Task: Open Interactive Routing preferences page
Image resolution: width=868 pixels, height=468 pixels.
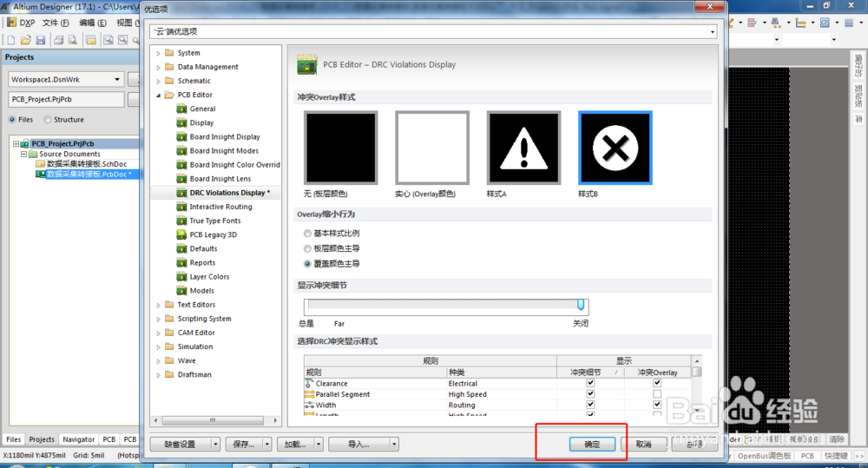Action: 220,207
